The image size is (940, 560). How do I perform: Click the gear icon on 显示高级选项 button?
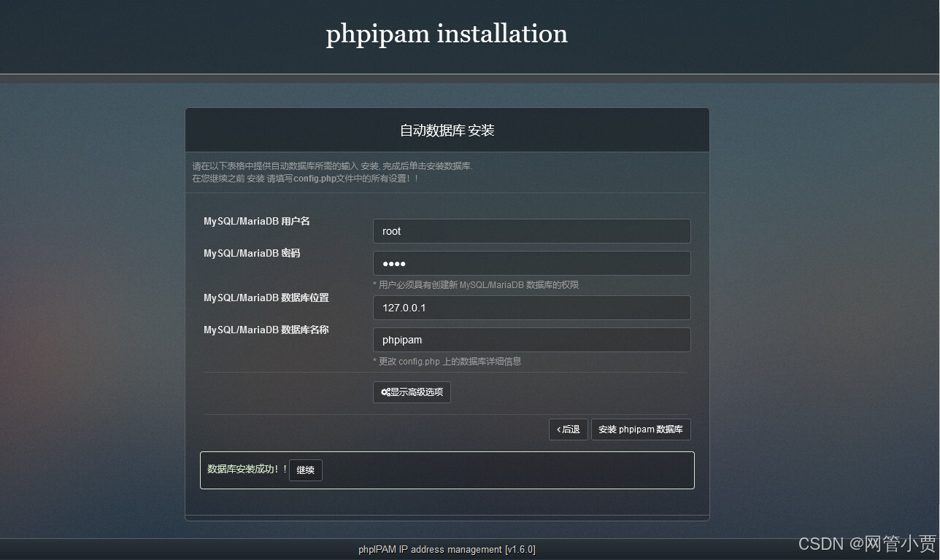385,392
